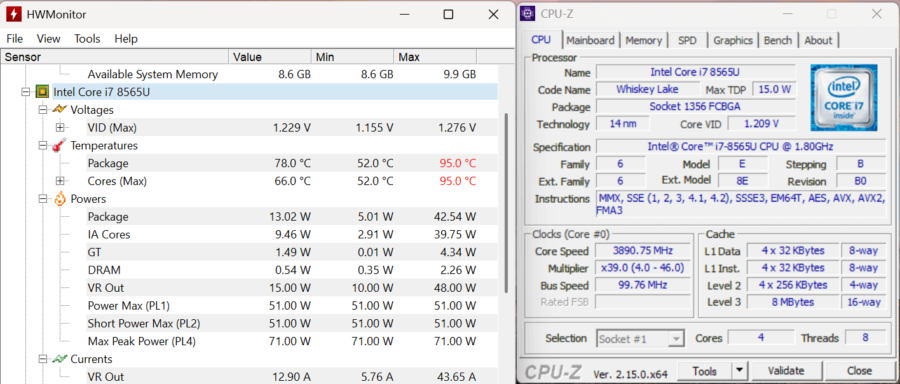Click the HWMonitor lightning bolt title icon
This screenshot has height=384, width=900.
point(14,15)
